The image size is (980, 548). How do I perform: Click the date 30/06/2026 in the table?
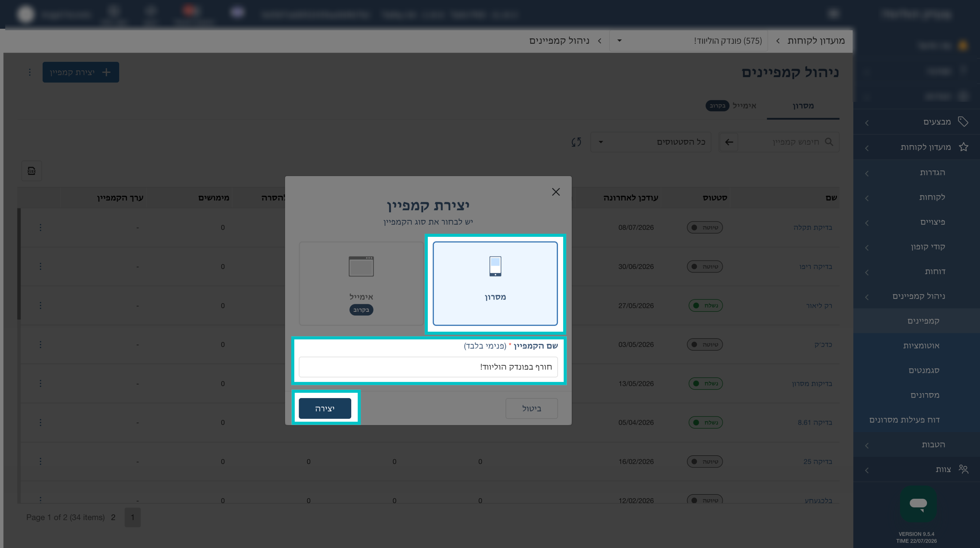(x=636, y=267)
